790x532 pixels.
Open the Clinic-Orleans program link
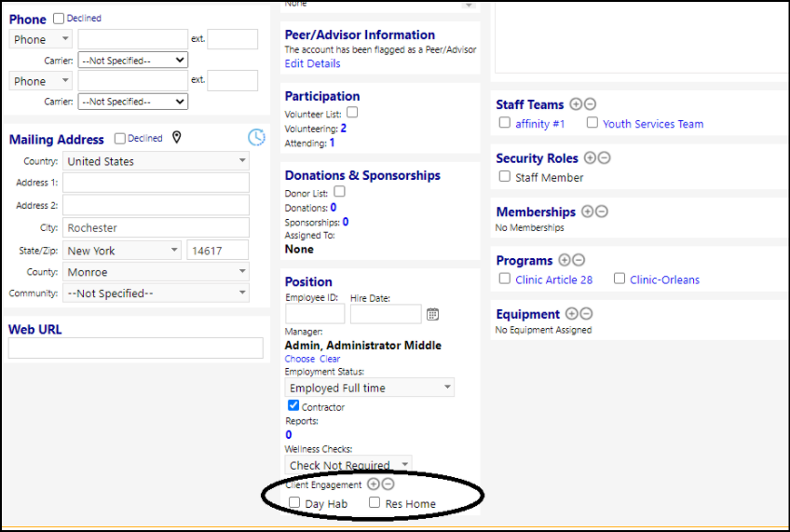tap(664, 280)
